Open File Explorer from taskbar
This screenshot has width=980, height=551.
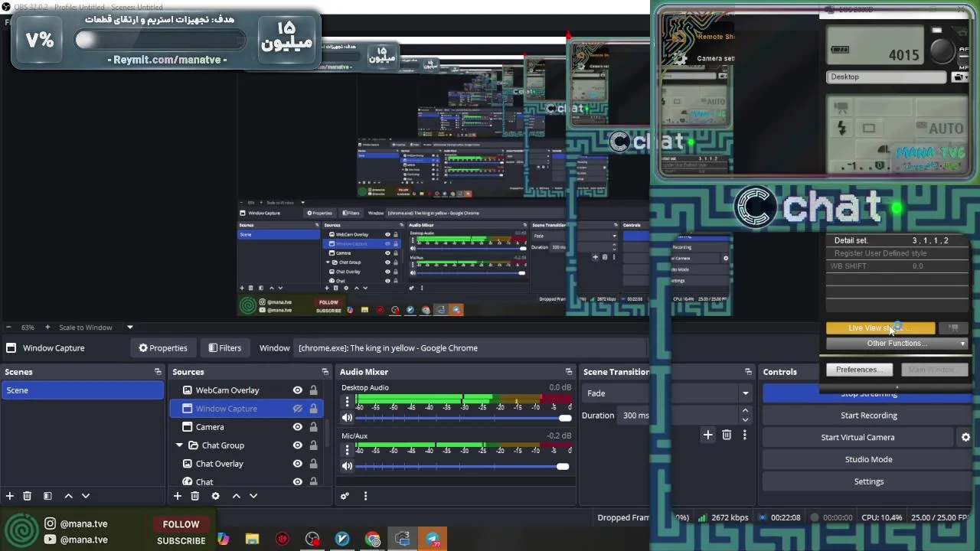pos(252,539)
